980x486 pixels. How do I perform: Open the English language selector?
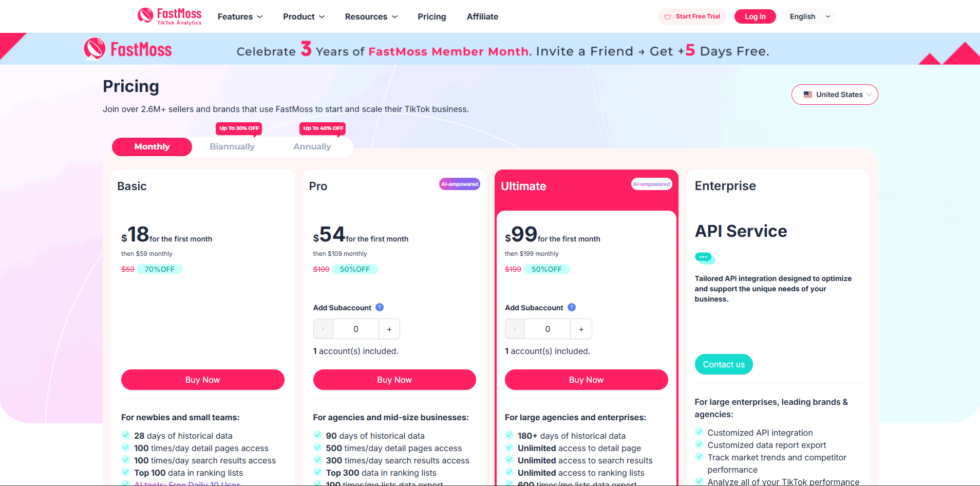[809, 16]
